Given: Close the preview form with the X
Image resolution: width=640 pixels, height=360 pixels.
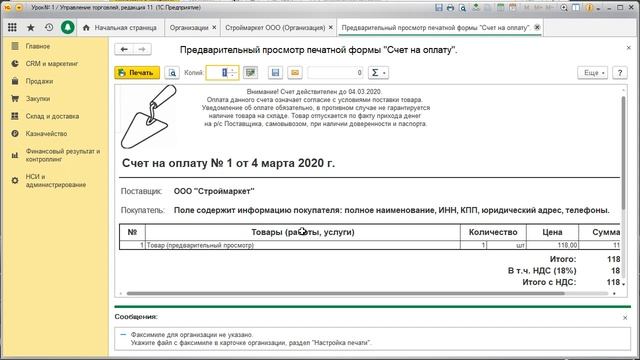Looking at the screenshot, I should click(629, 48).
